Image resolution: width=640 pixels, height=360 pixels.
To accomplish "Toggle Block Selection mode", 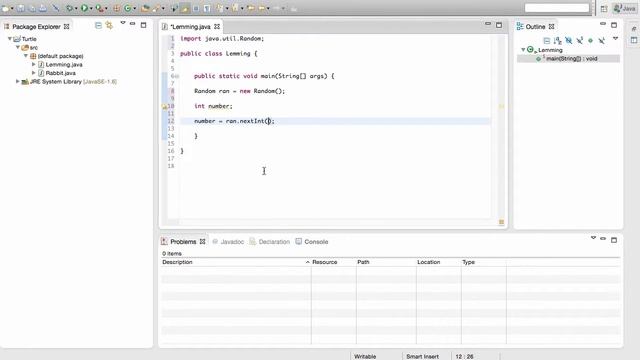I will (x=196, y=8).
